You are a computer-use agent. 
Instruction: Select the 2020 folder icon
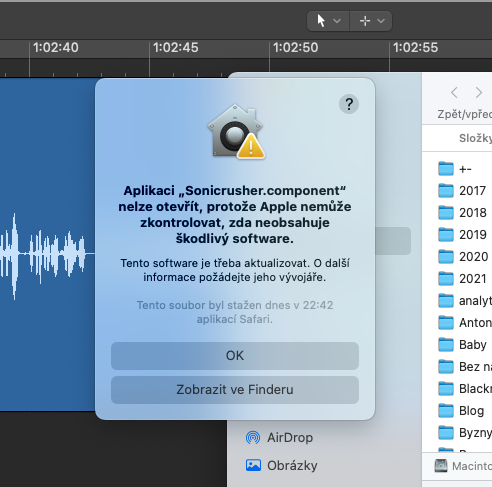(446, 257)
